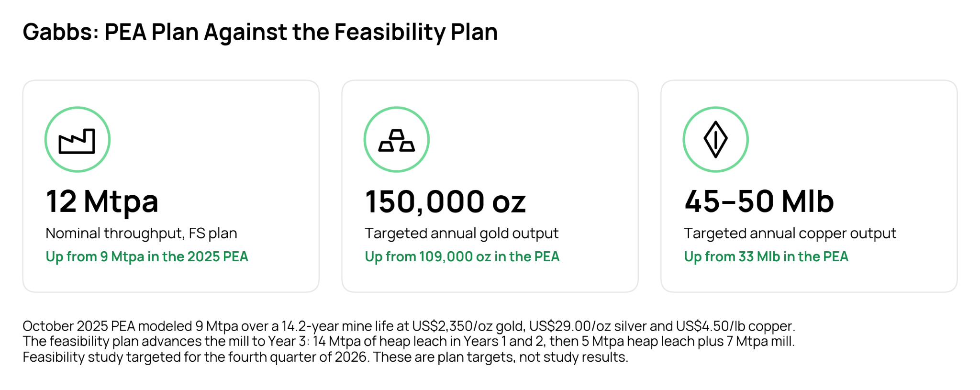The height and width of the screenshot is (390, 980).
Task: Click the slide title Gabbs PEA Plan
Action: (260, 32)
